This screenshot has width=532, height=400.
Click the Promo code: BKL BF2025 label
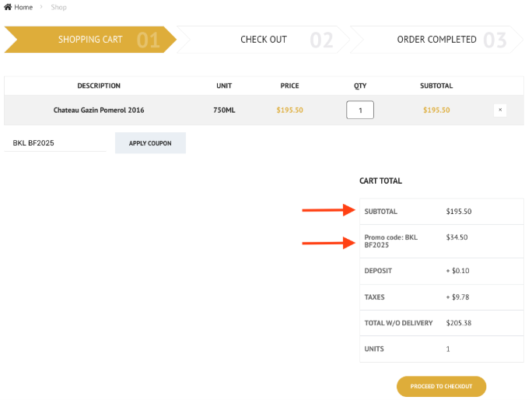[391, 241]
